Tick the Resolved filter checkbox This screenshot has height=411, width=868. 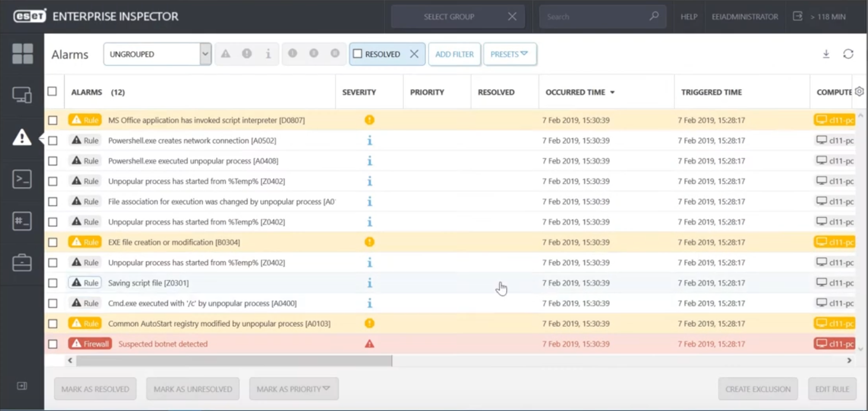pyautogui.click(x=358, y=54)
